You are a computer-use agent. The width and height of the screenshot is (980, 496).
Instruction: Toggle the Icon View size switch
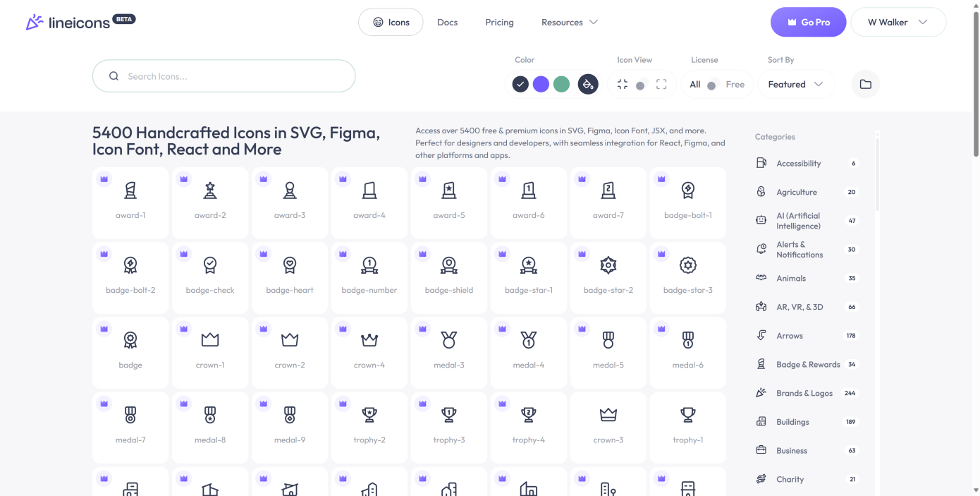pos(640,85)
